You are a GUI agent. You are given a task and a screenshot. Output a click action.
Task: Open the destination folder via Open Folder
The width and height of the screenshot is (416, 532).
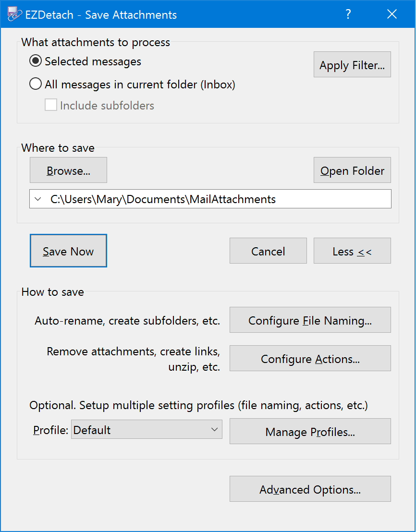(x=352, y=170)
